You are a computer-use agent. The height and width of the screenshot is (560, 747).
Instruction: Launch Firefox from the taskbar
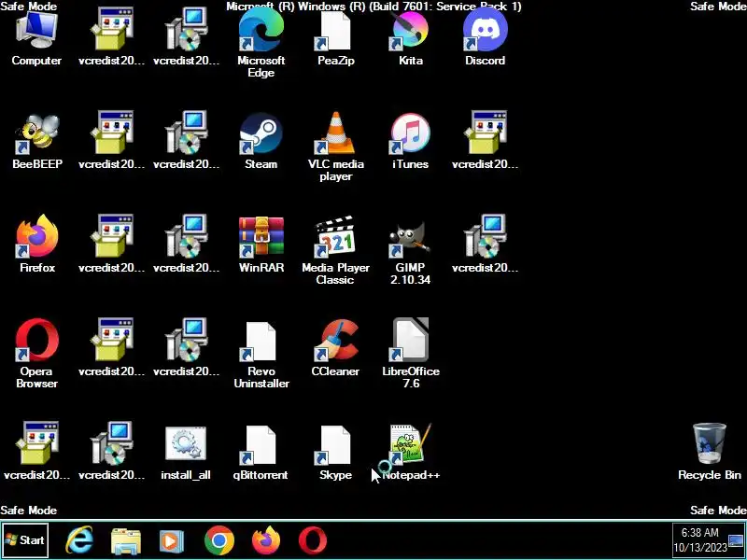pos(266,540)
